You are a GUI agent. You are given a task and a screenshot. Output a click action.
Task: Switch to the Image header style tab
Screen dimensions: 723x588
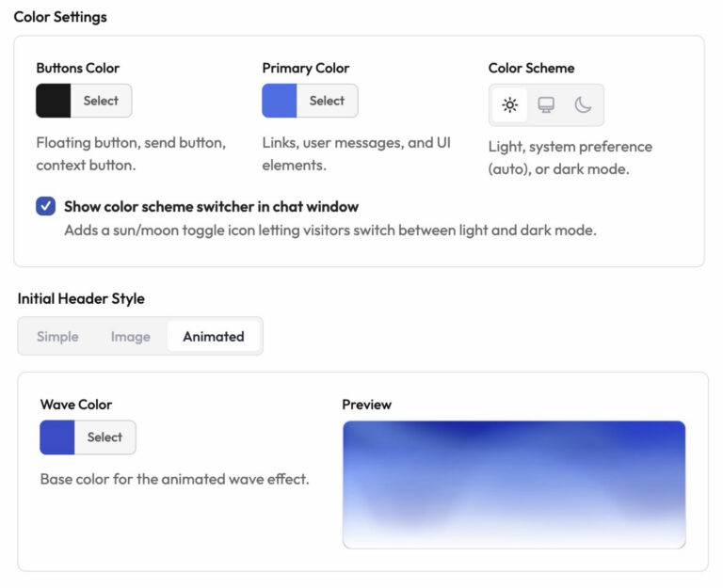(x=130, y=336)
